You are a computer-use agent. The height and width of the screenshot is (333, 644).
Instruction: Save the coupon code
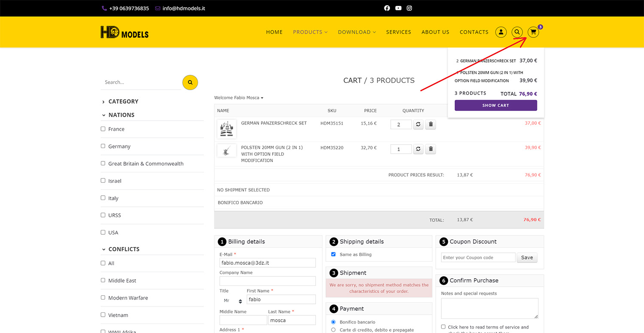[527, 257]
